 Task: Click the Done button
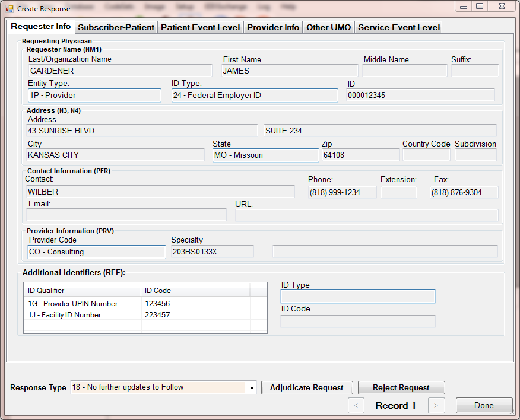[x=484, y=406]
